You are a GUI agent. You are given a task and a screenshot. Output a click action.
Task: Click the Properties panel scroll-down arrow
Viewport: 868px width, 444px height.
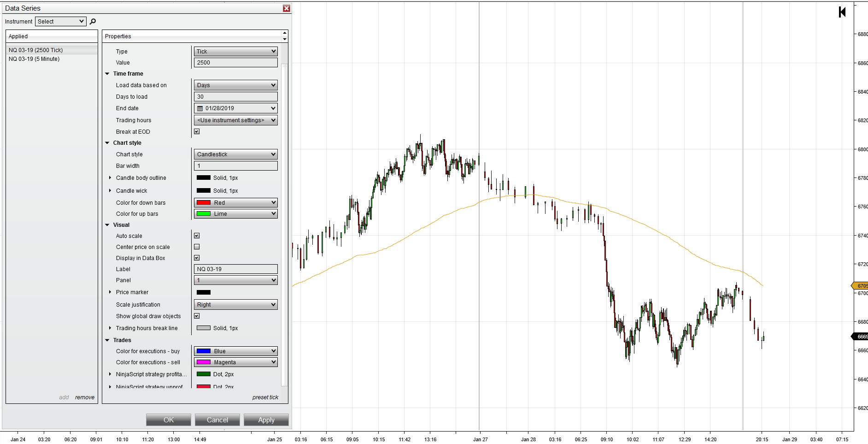coord(285,39)
